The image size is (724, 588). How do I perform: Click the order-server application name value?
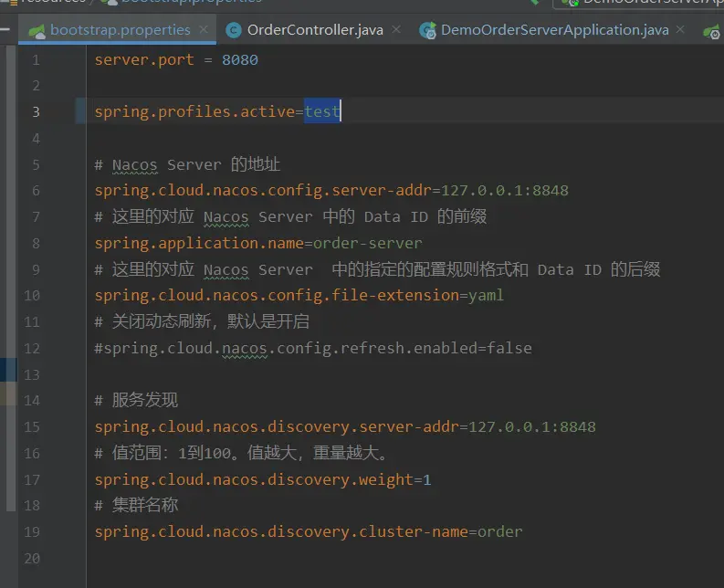[x=367, y=243]
